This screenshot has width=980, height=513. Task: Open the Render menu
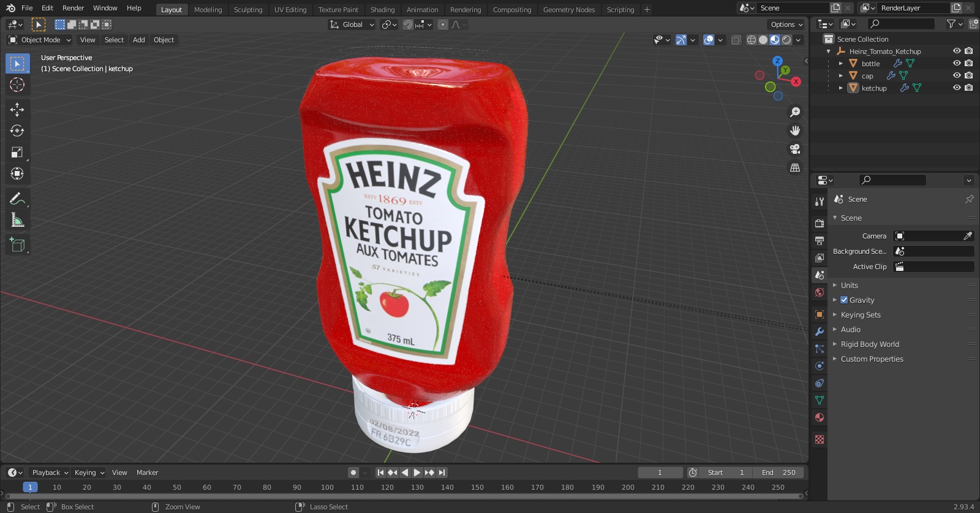pyautogui.click(x=73, y=8)
